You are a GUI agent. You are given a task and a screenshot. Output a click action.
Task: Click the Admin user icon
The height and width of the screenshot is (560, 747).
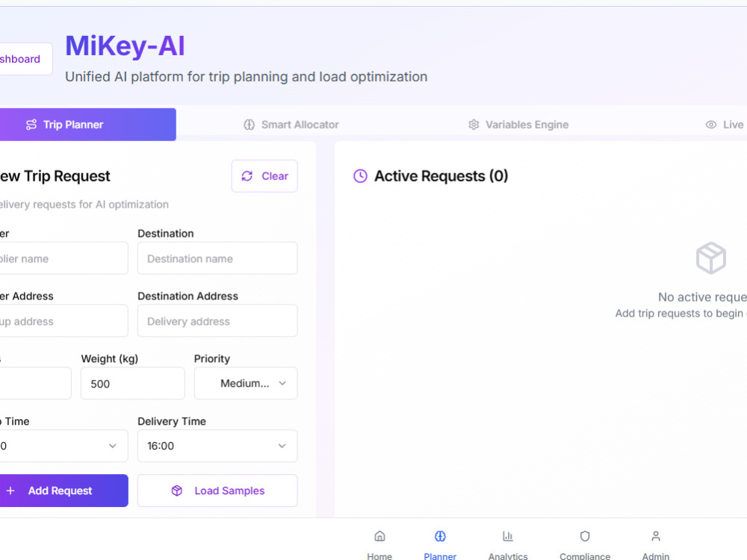[656, 536]
